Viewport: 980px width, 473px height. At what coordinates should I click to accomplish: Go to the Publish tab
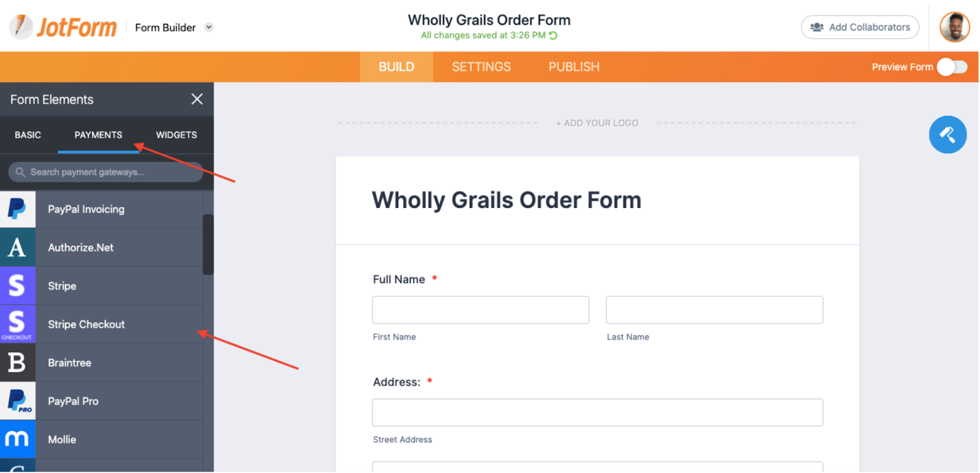(574, 67)
